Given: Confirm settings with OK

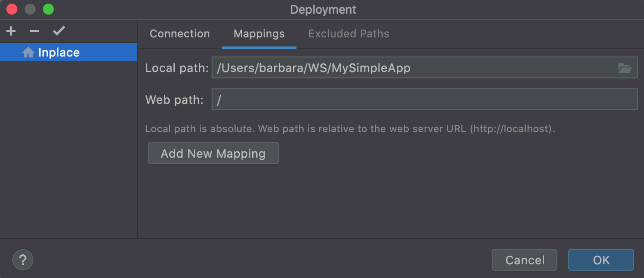Looking at the screenshot, I should pos(601,260).
